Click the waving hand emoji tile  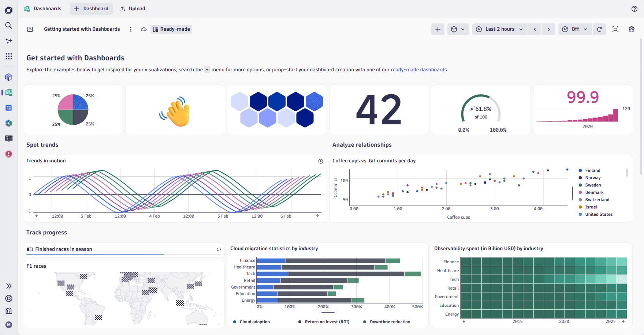coord(175,110)
